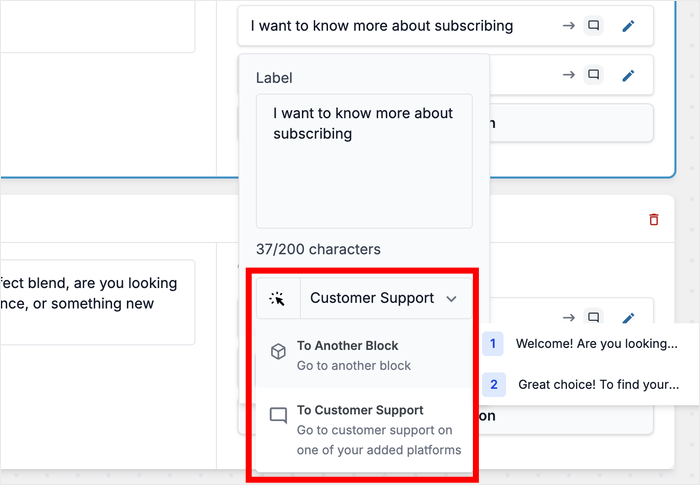Click the chat bubble icon above the Welcome block suggestion

click(x=594, y=318)
